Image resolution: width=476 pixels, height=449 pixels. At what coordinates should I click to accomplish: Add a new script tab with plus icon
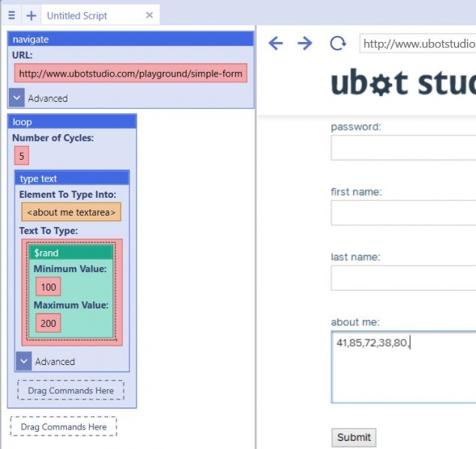coord(31,16)
